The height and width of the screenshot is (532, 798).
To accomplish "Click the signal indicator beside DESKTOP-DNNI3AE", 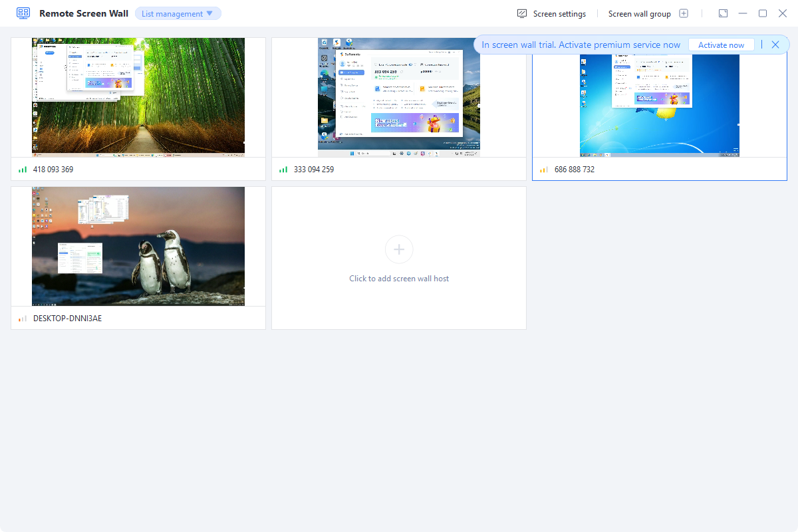I will click(x=23, y=318).
